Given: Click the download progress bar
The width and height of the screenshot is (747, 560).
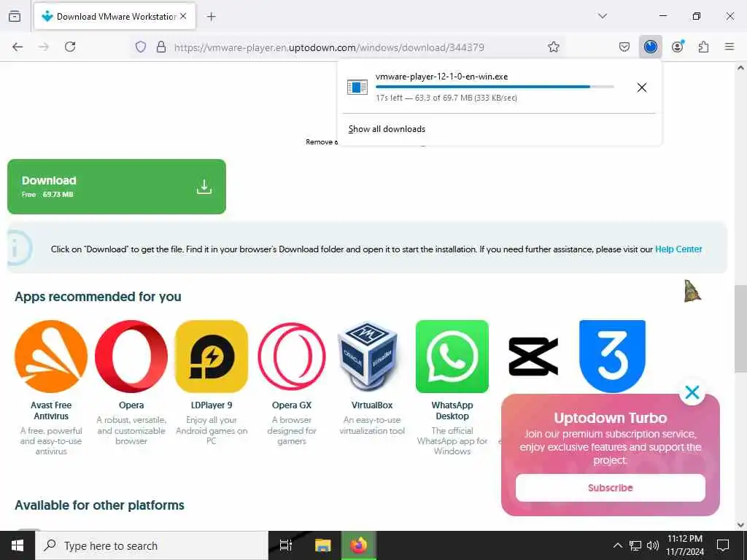Looking at the screenshot, I should 495,87.
